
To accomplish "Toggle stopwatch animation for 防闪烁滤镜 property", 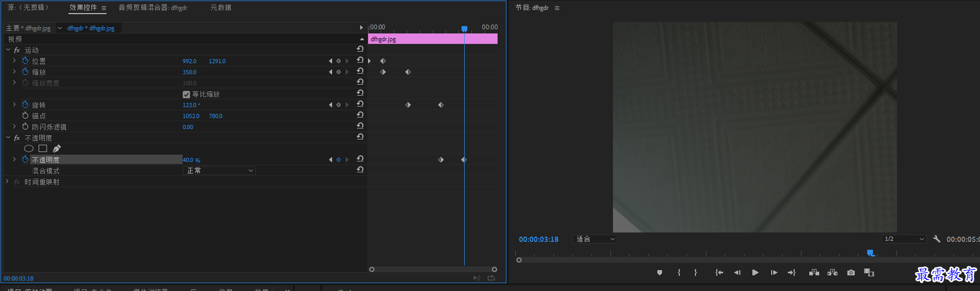I will point(25,126).
